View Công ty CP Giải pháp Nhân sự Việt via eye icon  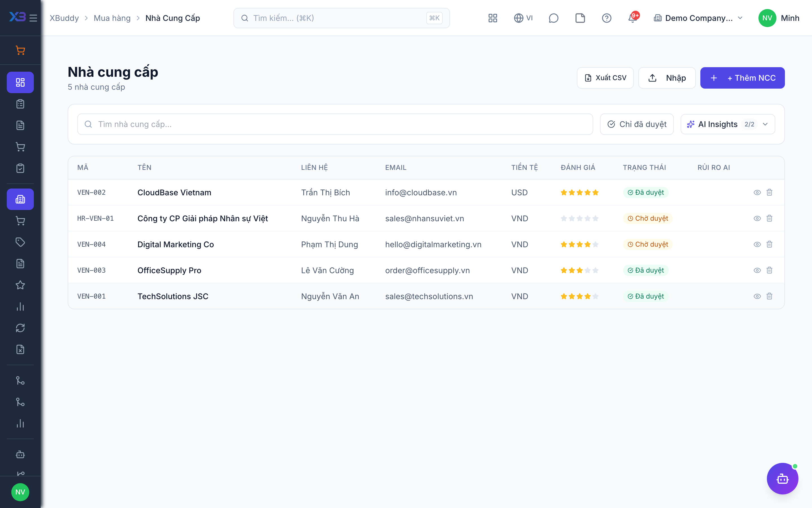point(757,218)
